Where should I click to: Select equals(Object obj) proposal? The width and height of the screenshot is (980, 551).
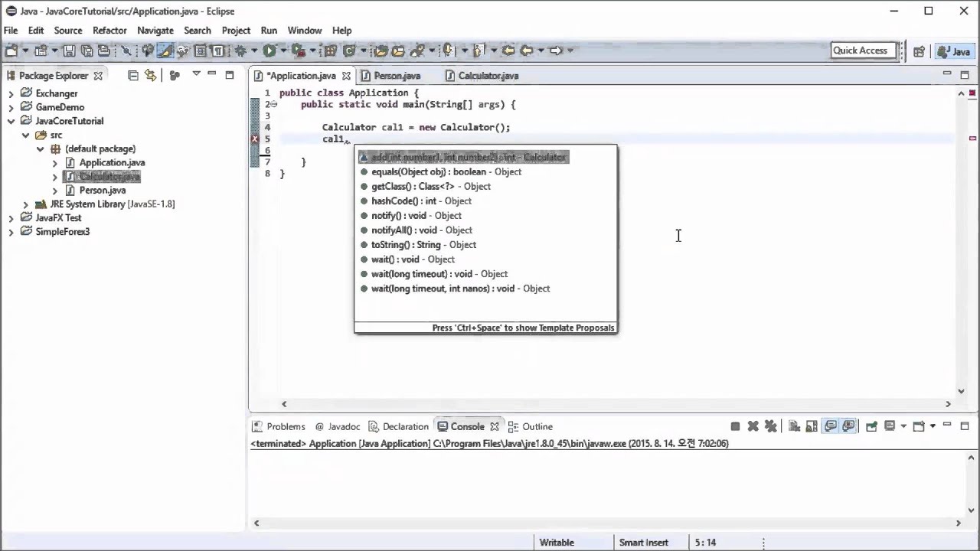486,172
